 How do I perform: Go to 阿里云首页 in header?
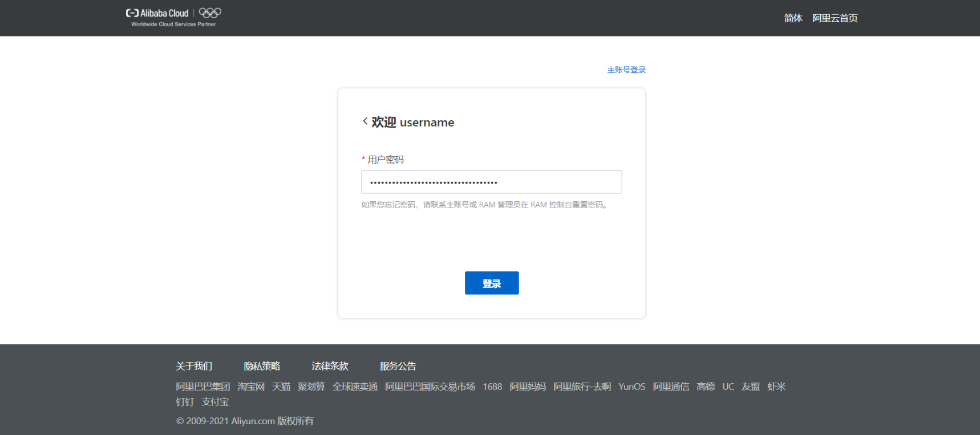click(835, 18)
